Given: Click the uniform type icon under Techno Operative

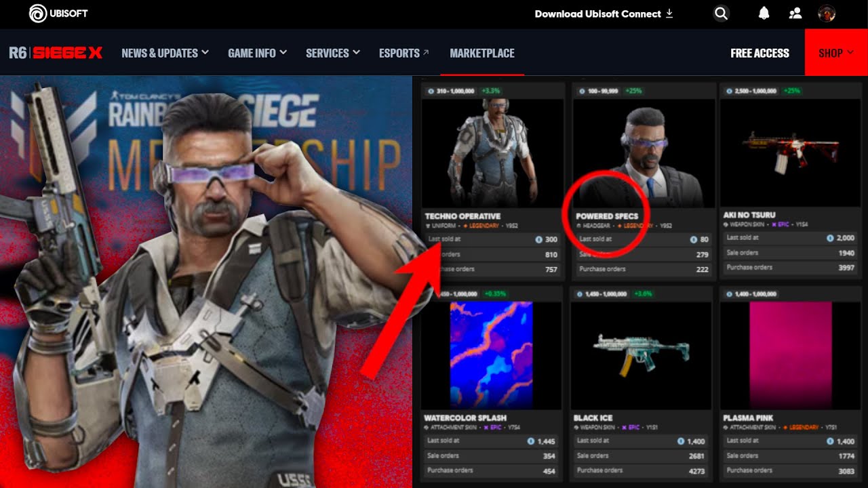Looking at the screenshot, I should click(x=427, y=226).
